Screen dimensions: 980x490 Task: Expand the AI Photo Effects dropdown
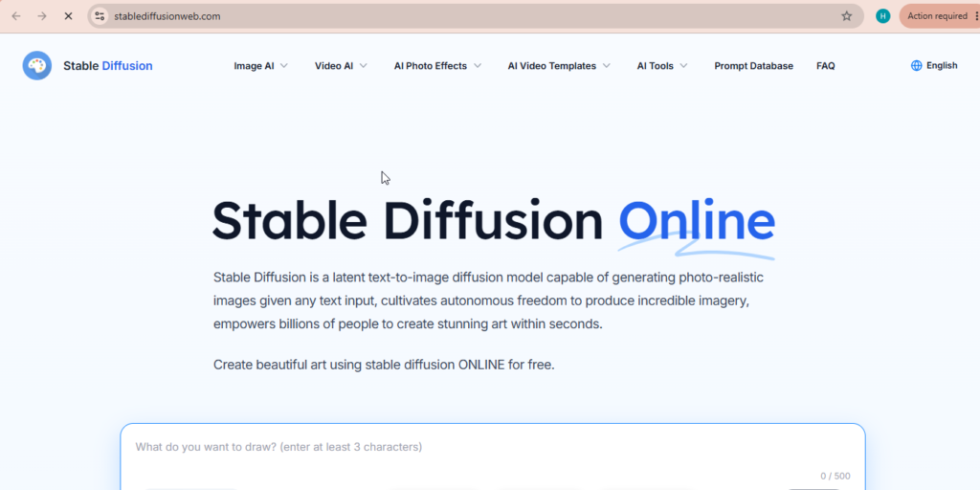[437, 66]
